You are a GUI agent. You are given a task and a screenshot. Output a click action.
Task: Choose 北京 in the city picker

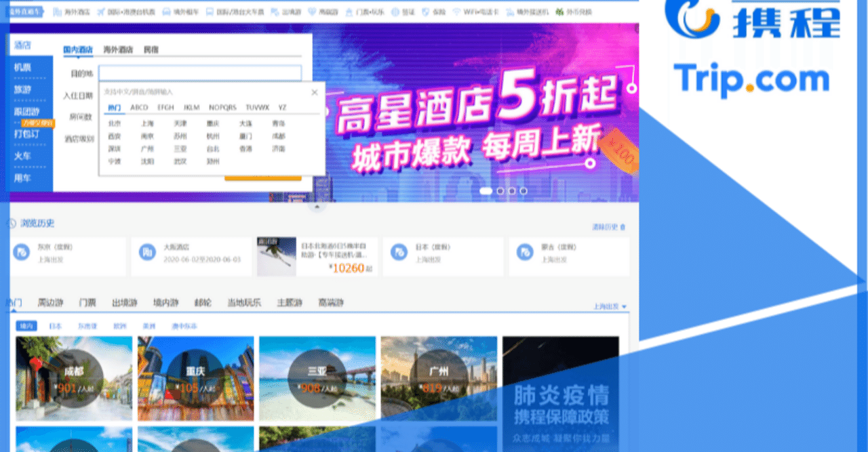(x=114, y=123)
